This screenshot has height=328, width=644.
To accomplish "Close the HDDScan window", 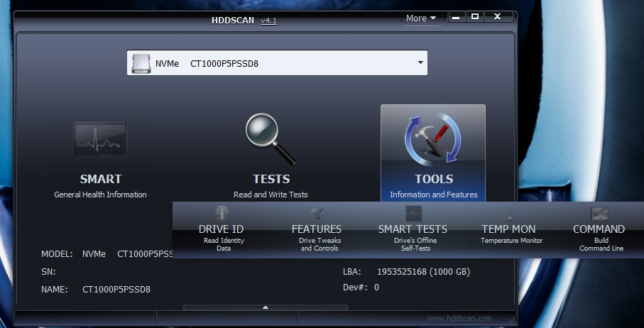I will [x=497, y=17].
